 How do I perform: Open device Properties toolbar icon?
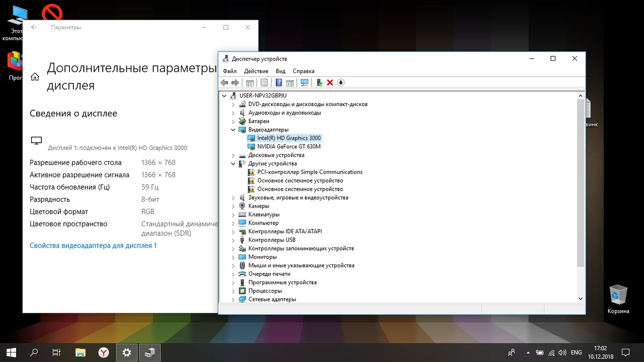click(x=264, y=82)
